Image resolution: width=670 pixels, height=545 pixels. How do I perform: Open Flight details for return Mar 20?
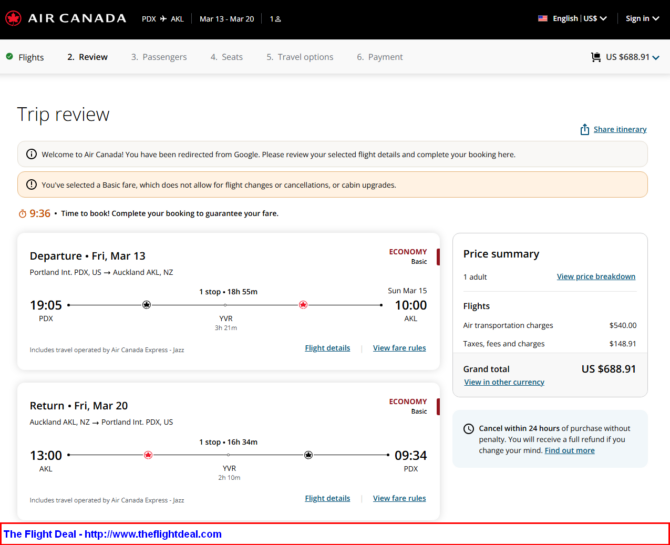(327, 498)
